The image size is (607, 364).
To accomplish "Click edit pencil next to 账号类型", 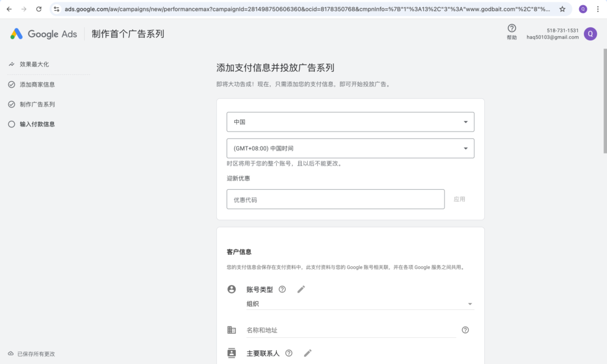I will click(x=301, y=289).
